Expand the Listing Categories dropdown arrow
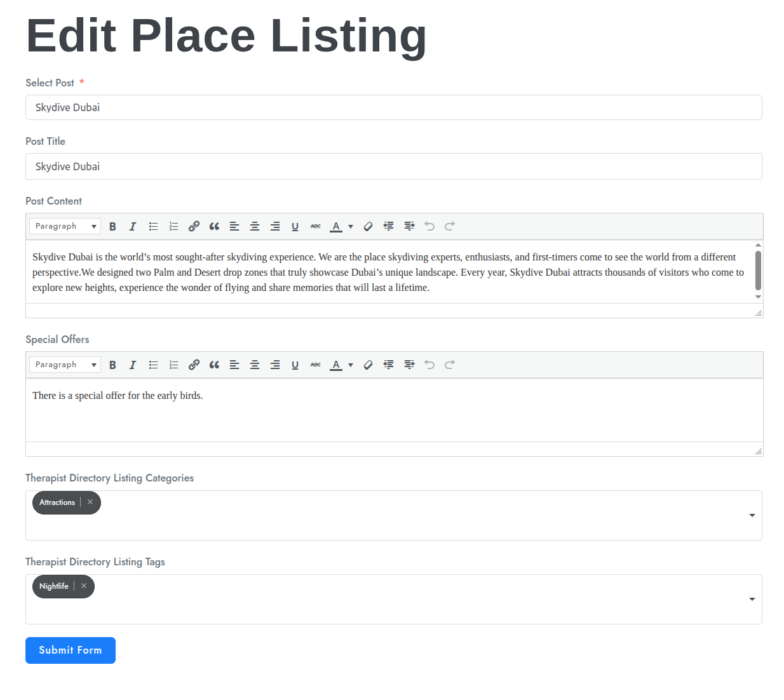Screen dimensions: 784x700 click(752, 515)
